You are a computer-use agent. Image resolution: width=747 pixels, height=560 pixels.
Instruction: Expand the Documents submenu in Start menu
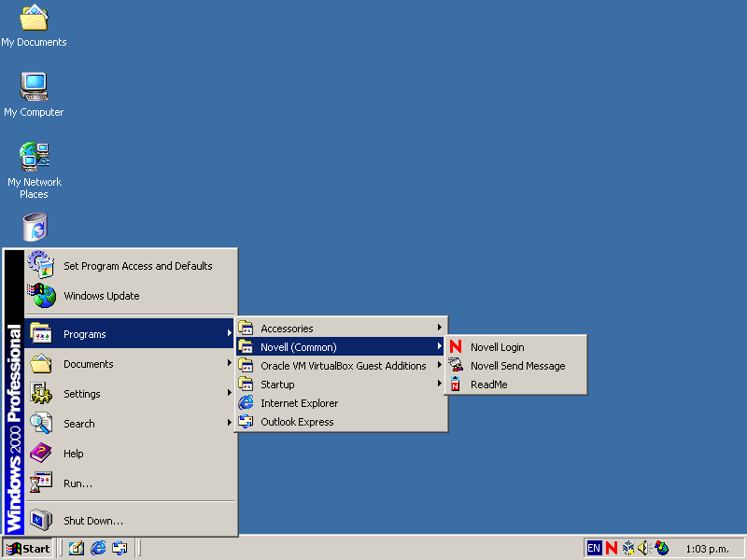pos(131,364)
